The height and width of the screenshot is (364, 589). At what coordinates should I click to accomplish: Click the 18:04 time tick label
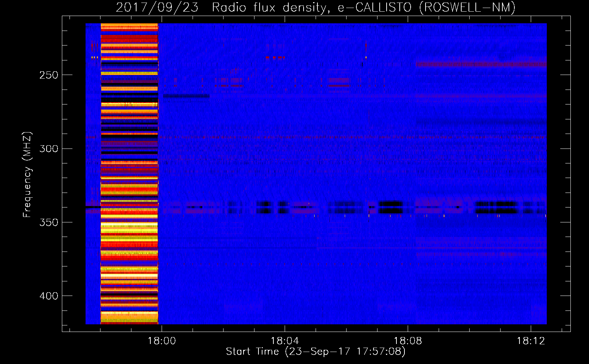pos(285,341)
